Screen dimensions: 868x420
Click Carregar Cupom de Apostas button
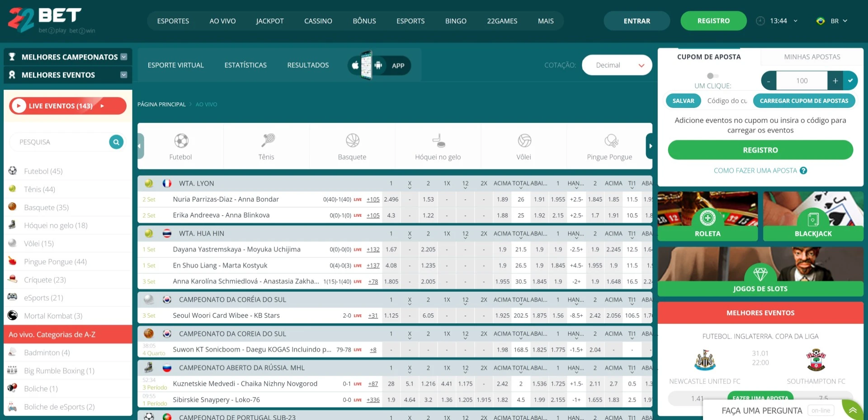pyautogui.click(x=804, y=101)
